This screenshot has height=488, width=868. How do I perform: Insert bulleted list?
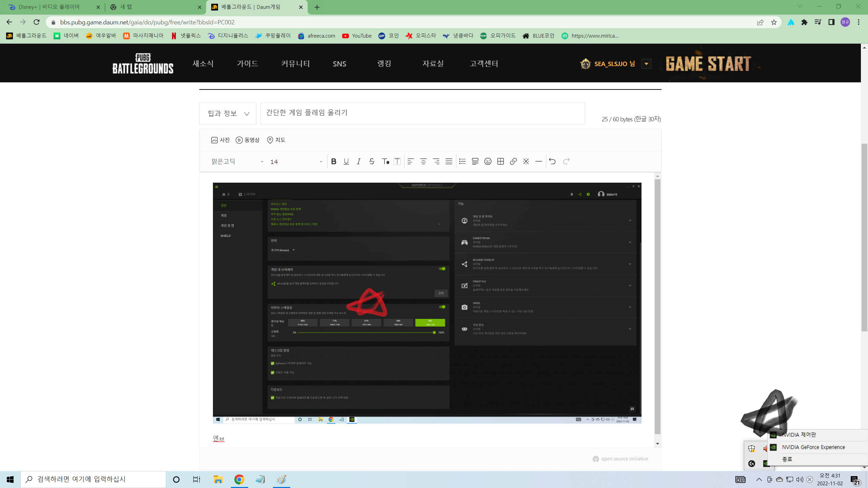click(462, 161)
